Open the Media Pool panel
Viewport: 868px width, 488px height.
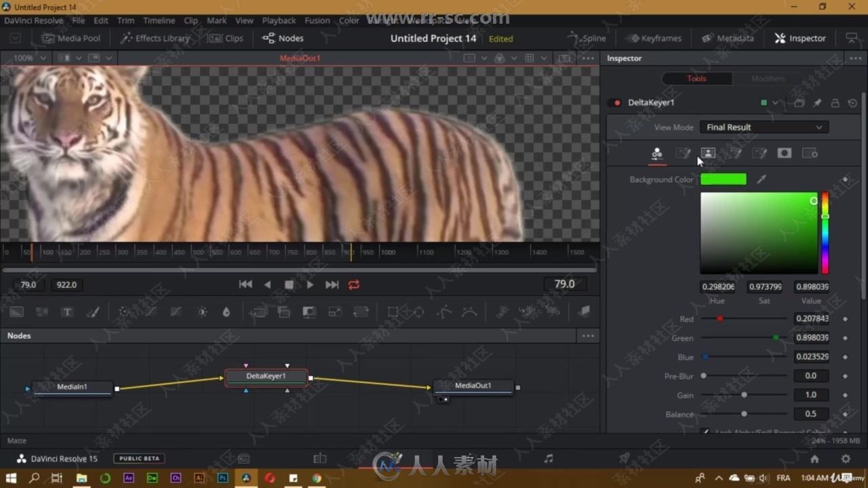(71, 39)
